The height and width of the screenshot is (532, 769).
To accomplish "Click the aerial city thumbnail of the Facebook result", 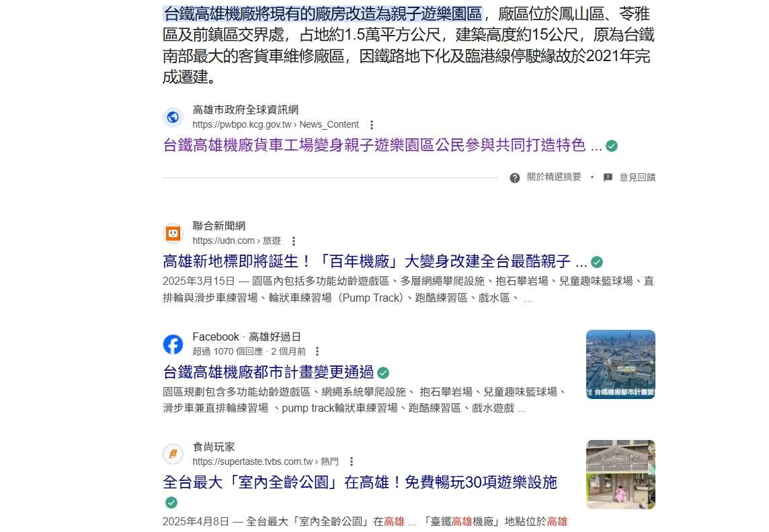I will click(x=620, y=365).
